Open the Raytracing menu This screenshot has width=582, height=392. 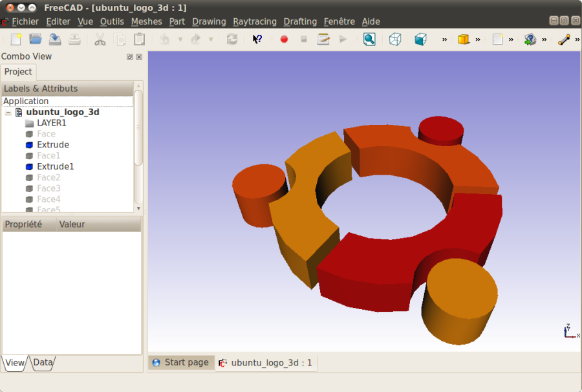click(255, 21)
